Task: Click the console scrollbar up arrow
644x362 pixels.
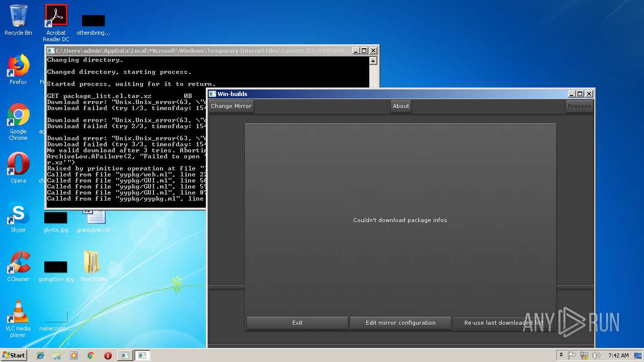Action: click(373, 61)
